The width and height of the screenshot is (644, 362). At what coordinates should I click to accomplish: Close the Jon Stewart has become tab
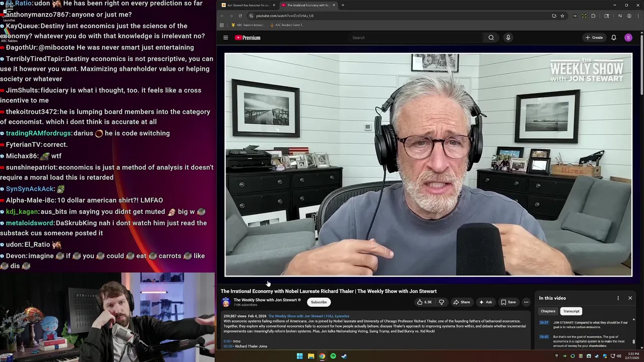click(274, 5)
